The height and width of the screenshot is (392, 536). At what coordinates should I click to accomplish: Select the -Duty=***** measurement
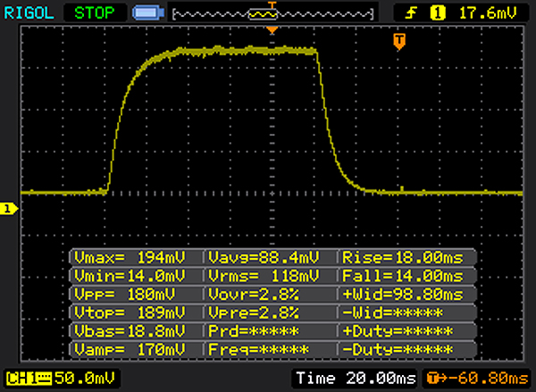pyautogui.click(x=406, y=350)
